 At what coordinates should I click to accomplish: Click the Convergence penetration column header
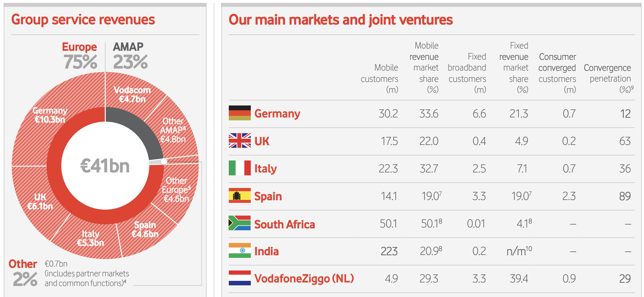[608, 79]
